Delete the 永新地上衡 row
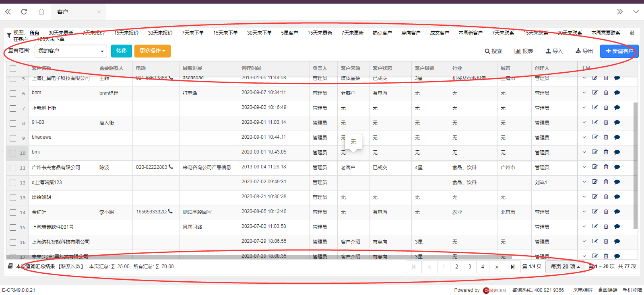The width and height of the screenshot is (644, 295). [606, 107]
